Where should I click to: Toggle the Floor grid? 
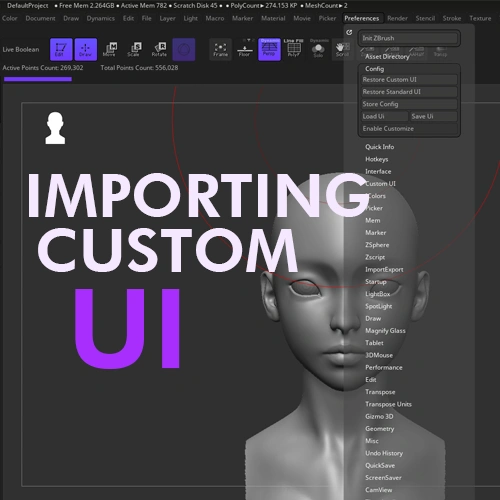(244, 49)
